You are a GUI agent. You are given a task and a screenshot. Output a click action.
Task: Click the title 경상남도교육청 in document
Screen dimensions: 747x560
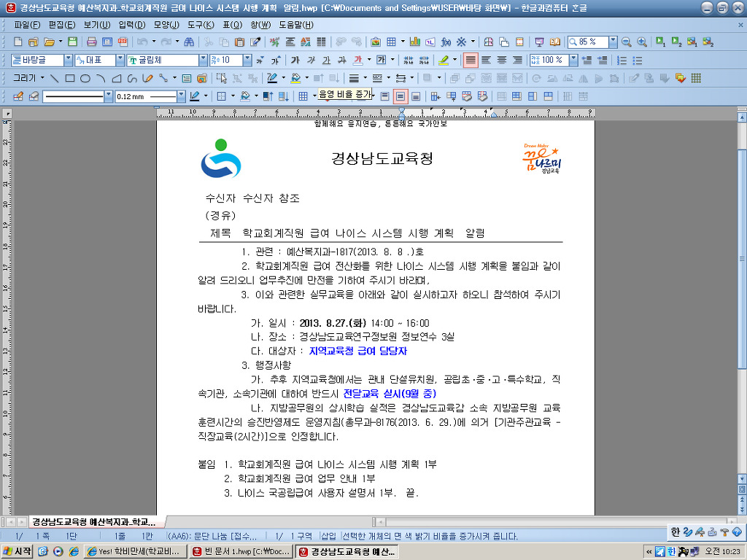[382, 158]
